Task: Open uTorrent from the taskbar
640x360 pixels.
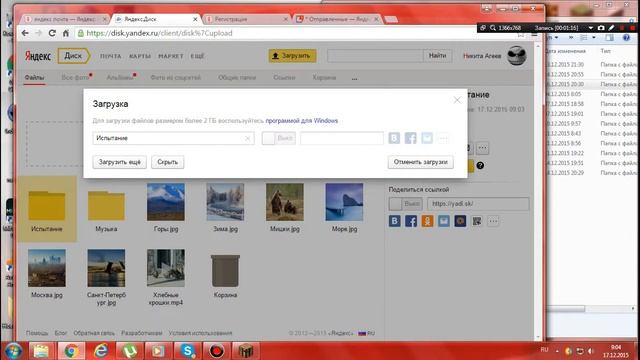Action: pyautogui.click(x=129, y=351)
